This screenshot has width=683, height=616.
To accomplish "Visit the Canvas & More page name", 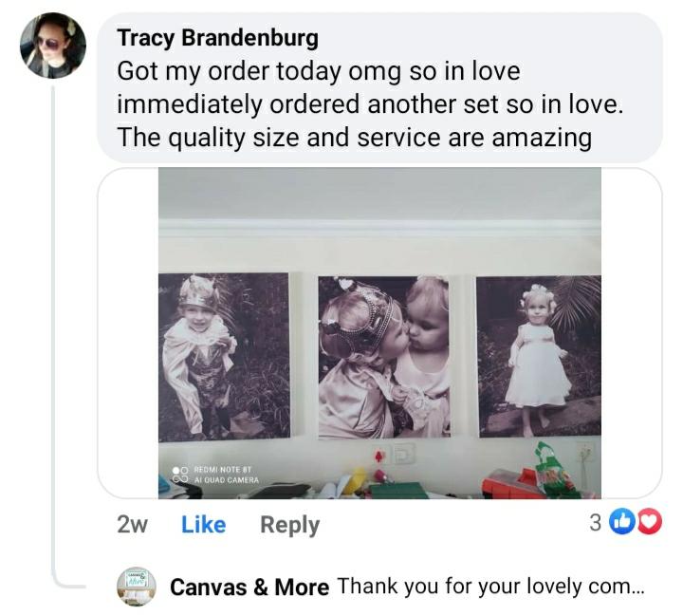I will pos(249,588).
